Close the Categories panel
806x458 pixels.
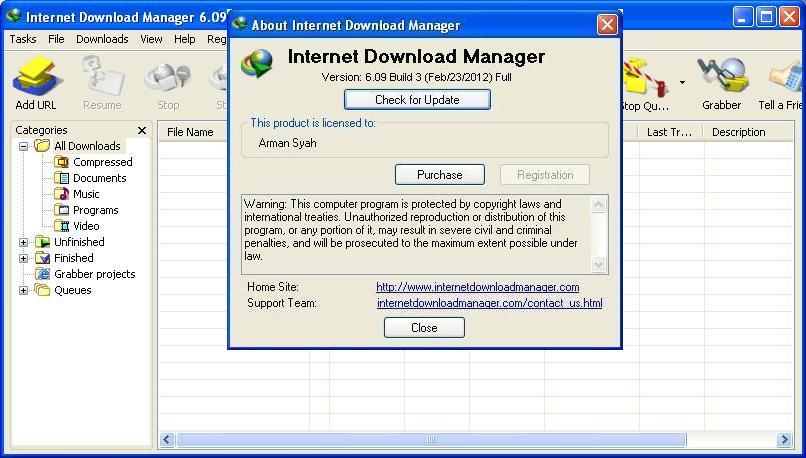coord(142,131)
